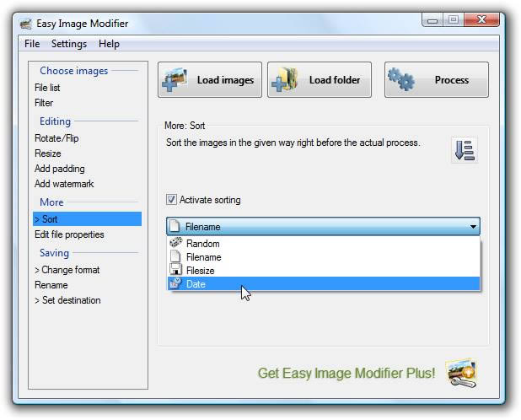Click the sort order icon in the More: Sort panel
521x420 pixels.
465,150
